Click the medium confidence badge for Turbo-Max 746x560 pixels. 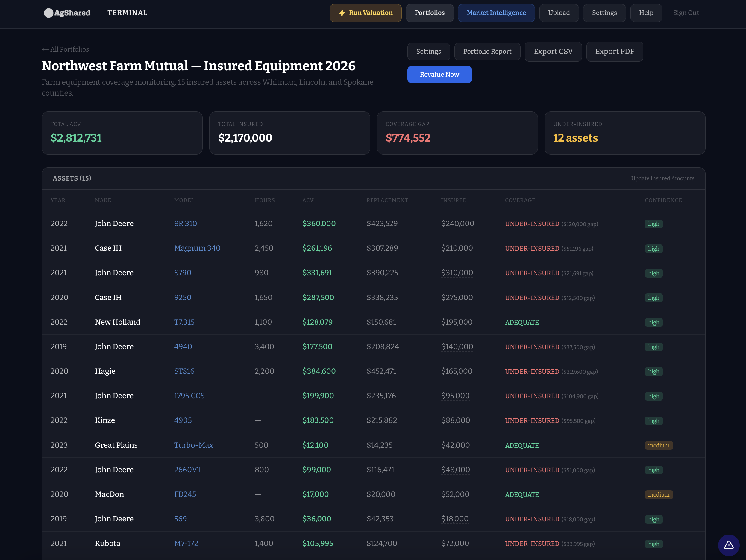658,445
